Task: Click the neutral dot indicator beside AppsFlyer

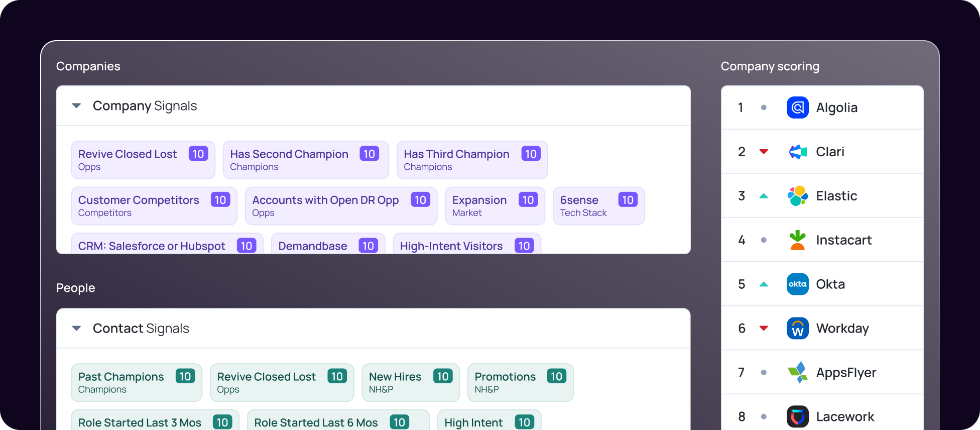Action: coord(764,373)
